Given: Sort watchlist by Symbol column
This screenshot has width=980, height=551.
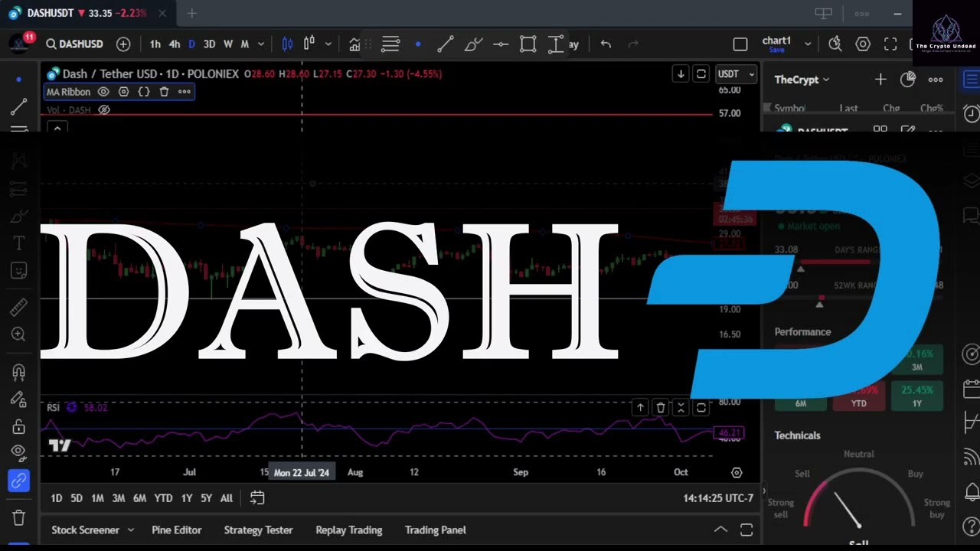Looking at the screenshot, I should click(x=789, y=109).
